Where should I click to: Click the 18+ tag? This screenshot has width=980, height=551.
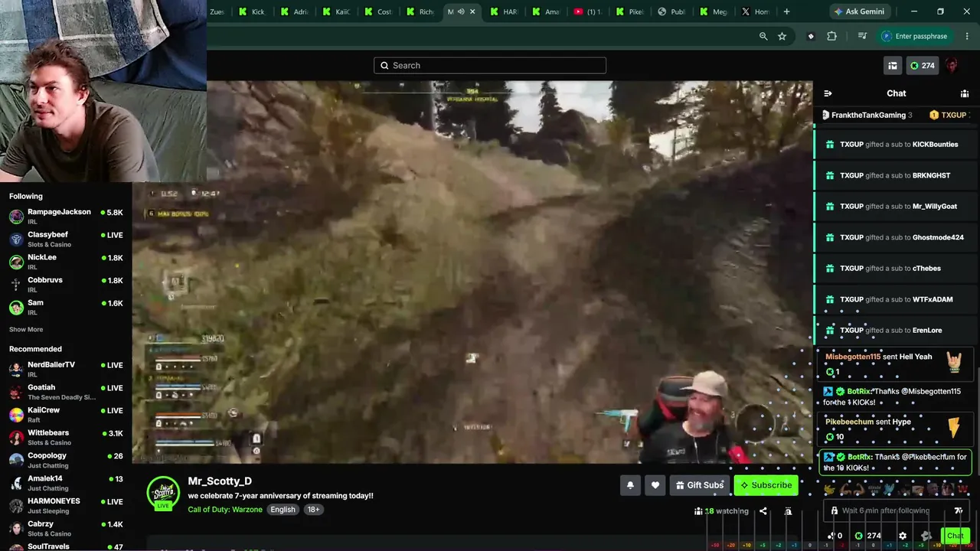(313, 510)
